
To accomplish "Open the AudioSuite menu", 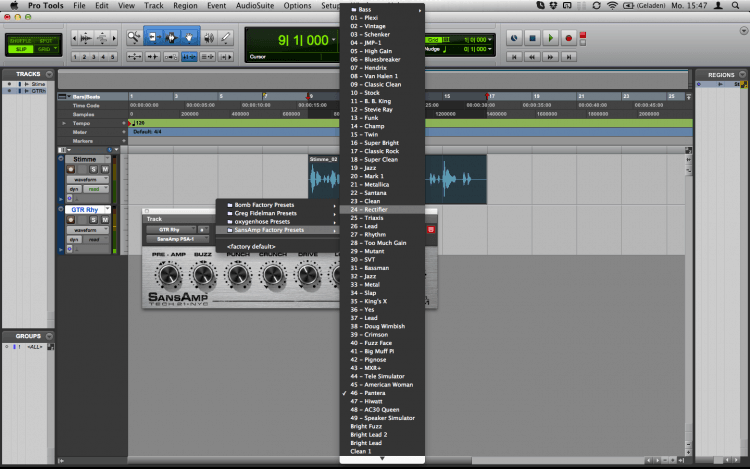I will tap(254, 6).
